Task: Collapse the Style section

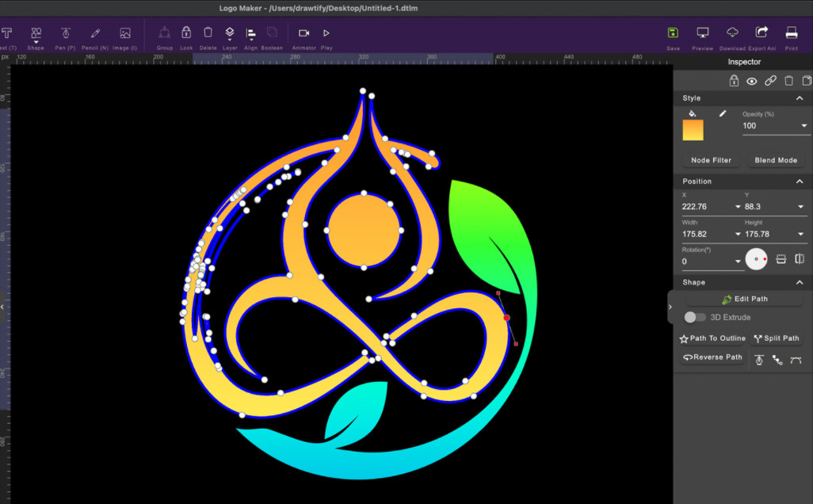Action: 800,98
